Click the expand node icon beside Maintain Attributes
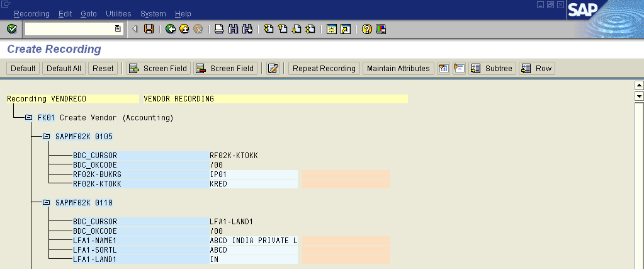The width and height of the screenshot is (644, 269). 444,69
